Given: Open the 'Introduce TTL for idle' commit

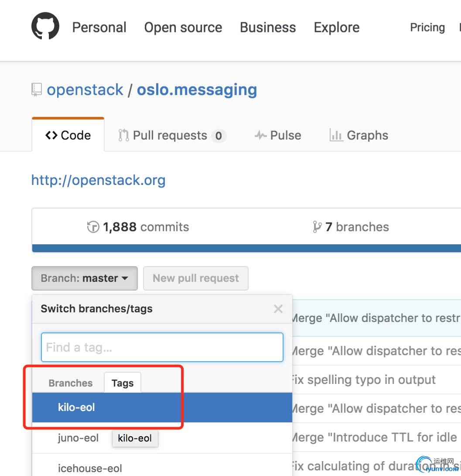Looking at the screenshot, I should 375,438.
